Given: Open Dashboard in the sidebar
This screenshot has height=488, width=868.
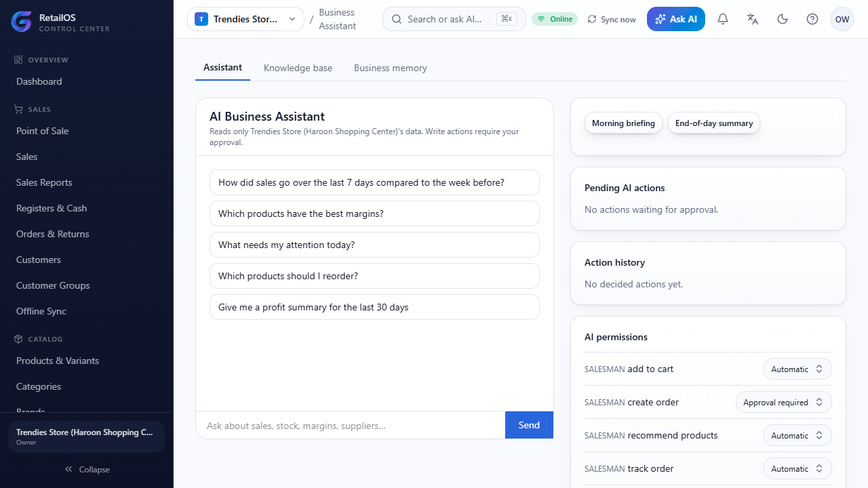Looking at the screenshot, I should point(87,81).
